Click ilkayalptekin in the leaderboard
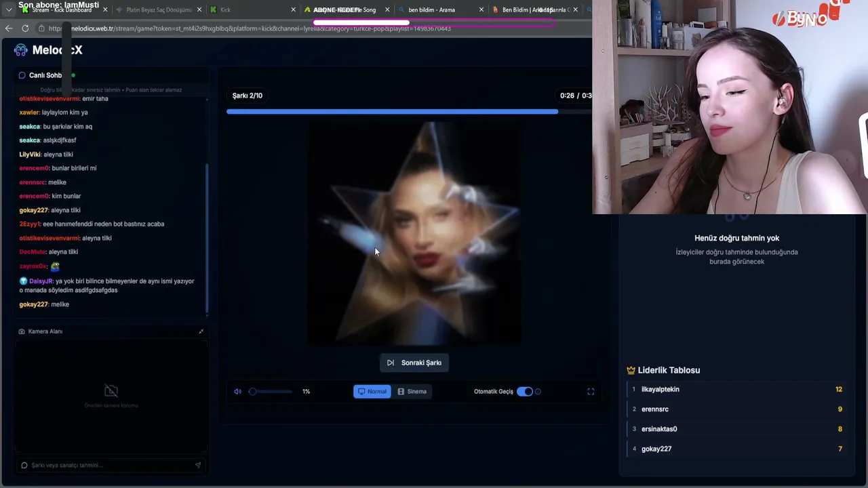Screen dimensions: 868x488 (660, 389)
